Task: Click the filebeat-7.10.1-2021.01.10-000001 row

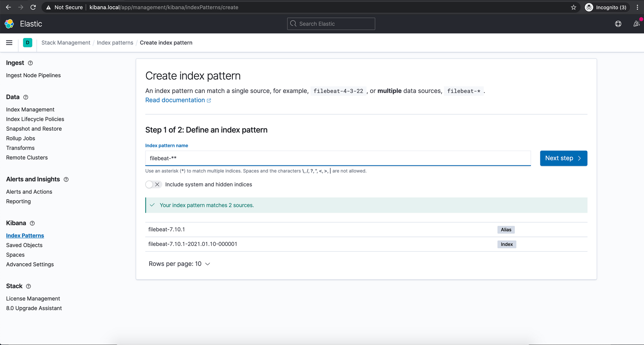Action: (x=366, y=244)
